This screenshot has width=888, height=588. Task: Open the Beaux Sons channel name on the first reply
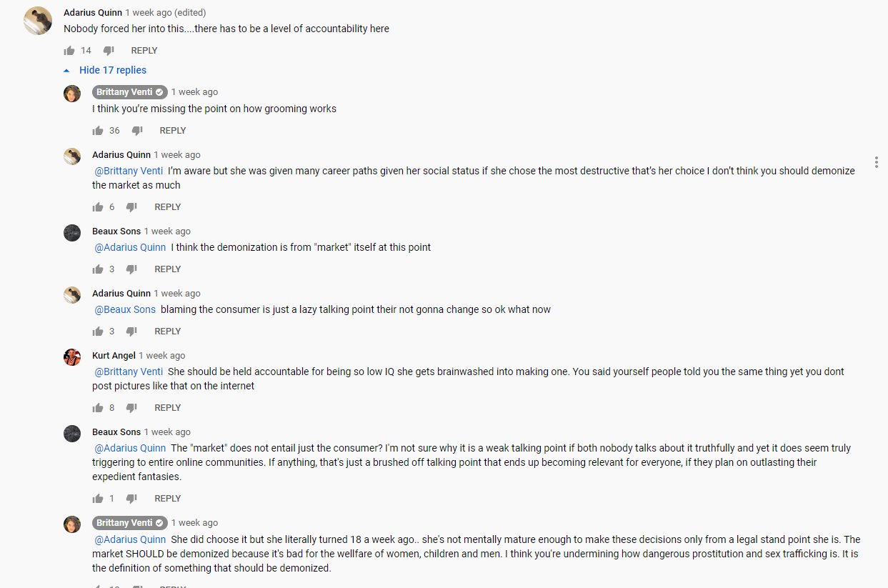(x=116, y=231)
